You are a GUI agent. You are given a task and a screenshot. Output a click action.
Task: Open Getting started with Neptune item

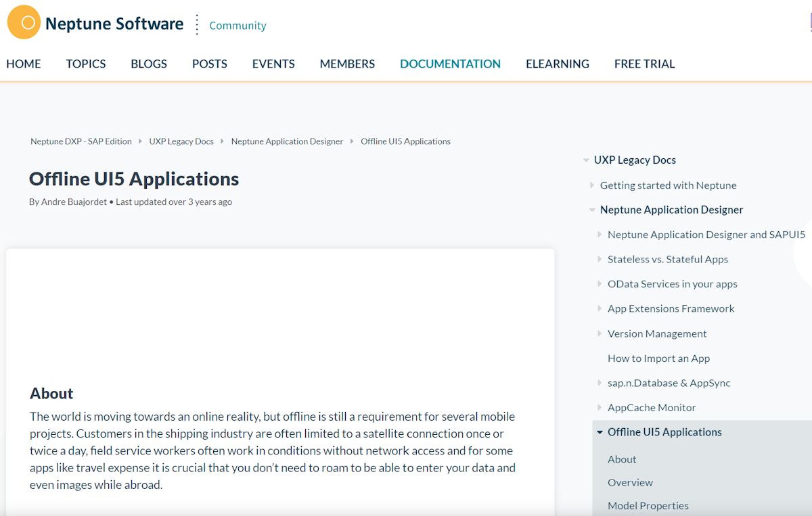pyautogui.click(x=668, y=185)
